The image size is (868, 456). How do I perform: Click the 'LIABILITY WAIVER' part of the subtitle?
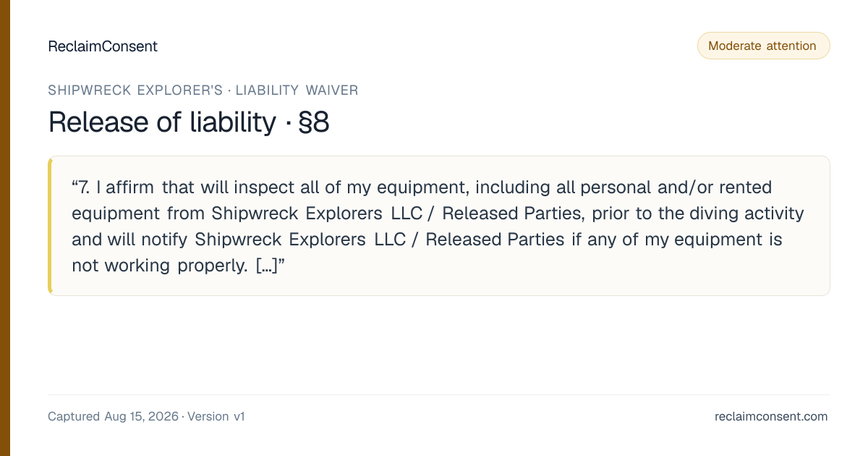[297, 90]
